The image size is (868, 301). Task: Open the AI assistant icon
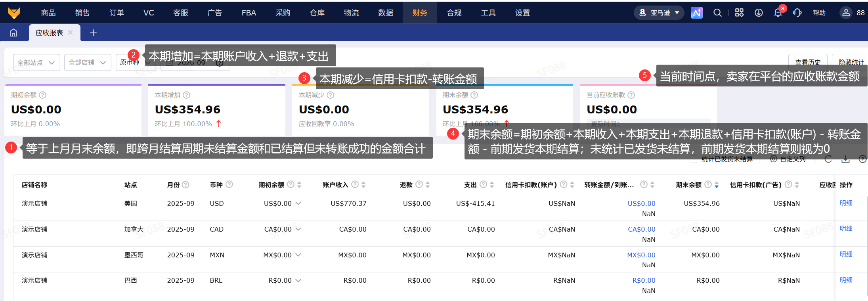(696, 13)
